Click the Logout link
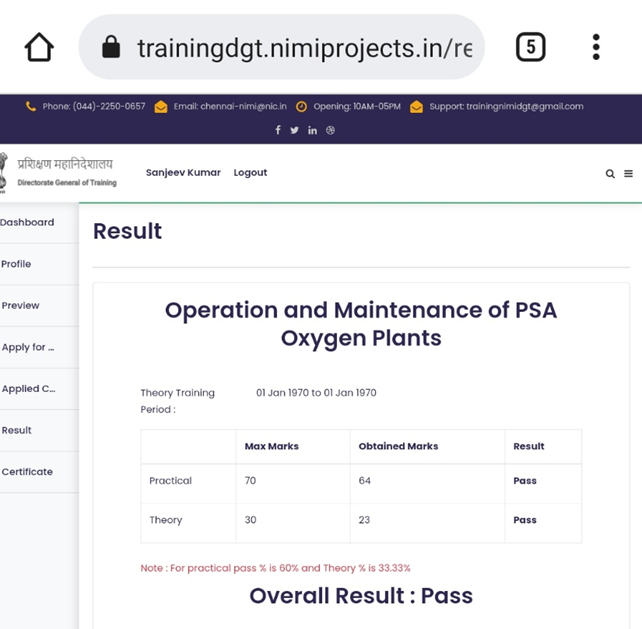 tap(250, 173)
